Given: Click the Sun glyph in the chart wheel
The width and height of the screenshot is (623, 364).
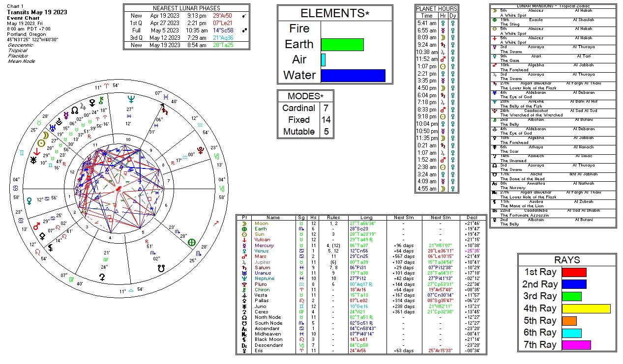Looking at the screenshot, I should 41,143.
